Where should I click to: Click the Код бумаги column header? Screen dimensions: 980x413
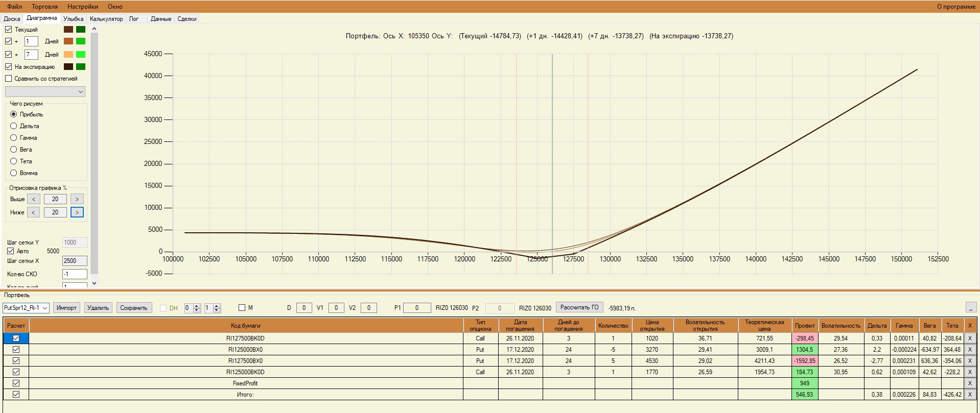246,325
